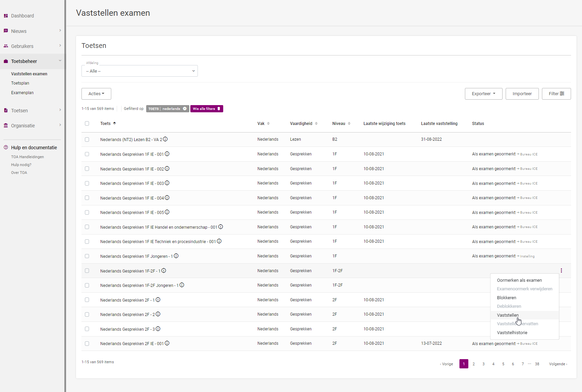582x392 pixels.
Task: Expand the Exporteer dropdown
Action: [x=483, y=94]
